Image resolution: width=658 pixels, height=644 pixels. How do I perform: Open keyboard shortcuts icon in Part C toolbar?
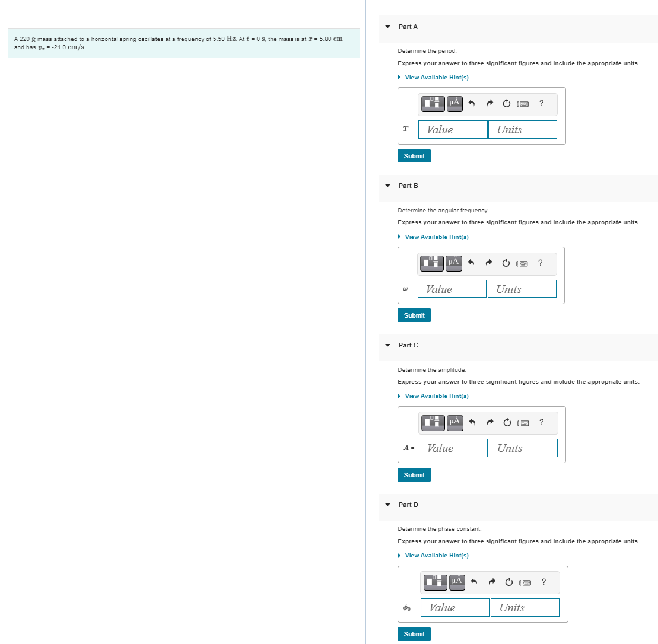point(523,422)
